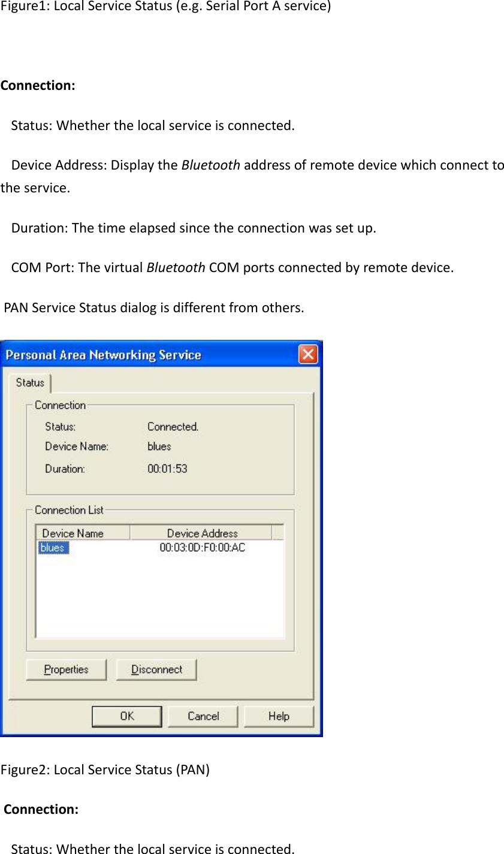Close the Personal Area Networking Service dialog
The height and width of the screenshot is (854, 504).
(x=308, y=354)
